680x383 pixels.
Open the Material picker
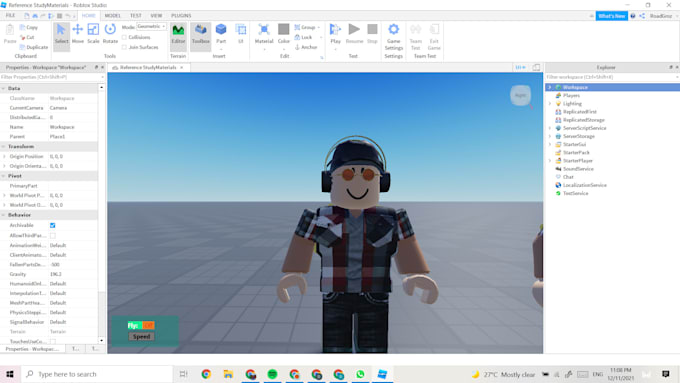(264, 34)
